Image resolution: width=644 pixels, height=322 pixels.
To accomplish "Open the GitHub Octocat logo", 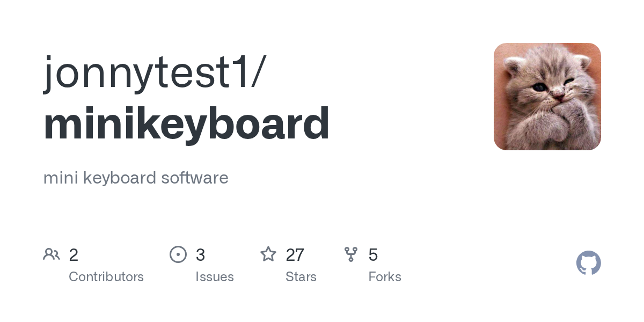I will [588, 263].
